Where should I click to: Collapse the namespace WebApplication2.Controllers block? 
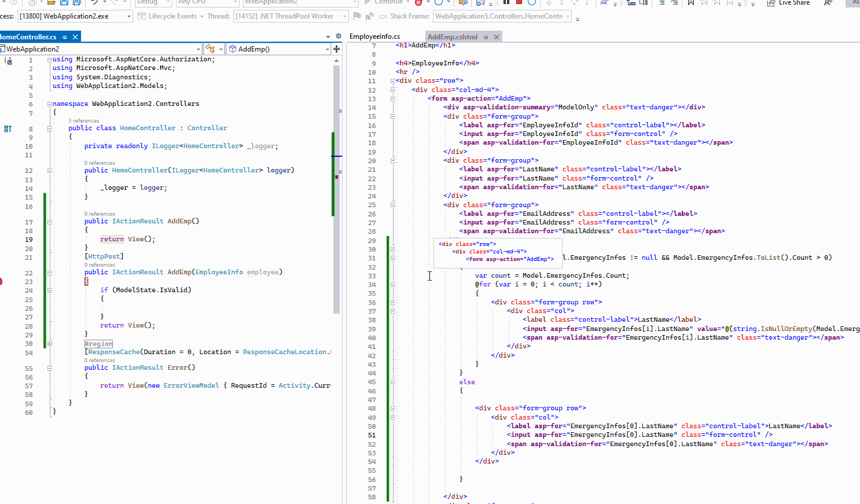click(x=50, y=104)
